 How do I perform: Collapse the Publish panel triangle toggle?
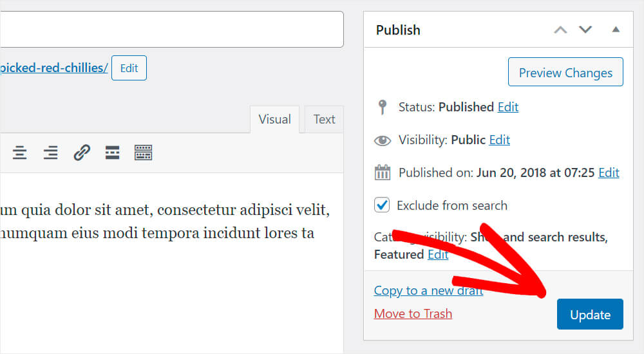(616, 29)
